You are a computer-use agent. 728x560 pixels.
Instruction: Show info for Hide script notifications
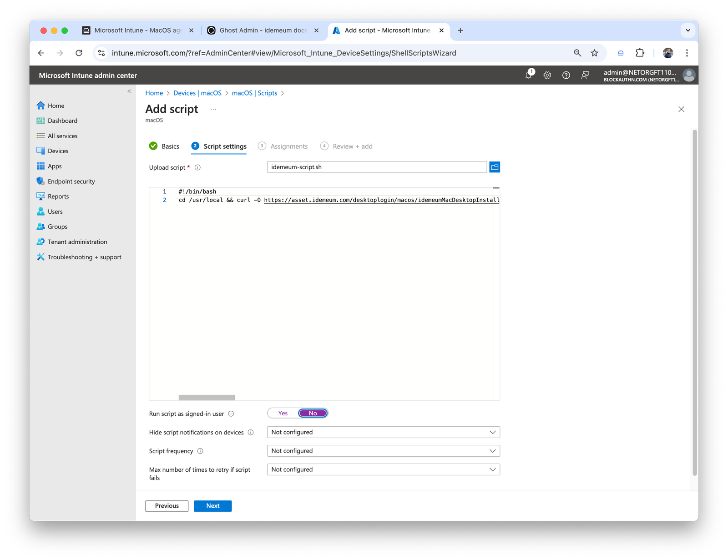pyautogui.click(x=251, y=432)
